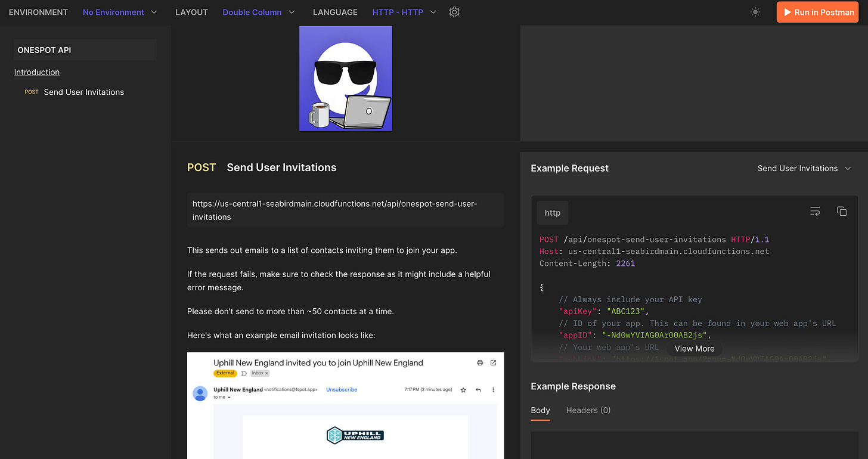This screenshot has height=459, width=868.
Task: Open the Double Column layout dropdown
Action: coord(259,12)
